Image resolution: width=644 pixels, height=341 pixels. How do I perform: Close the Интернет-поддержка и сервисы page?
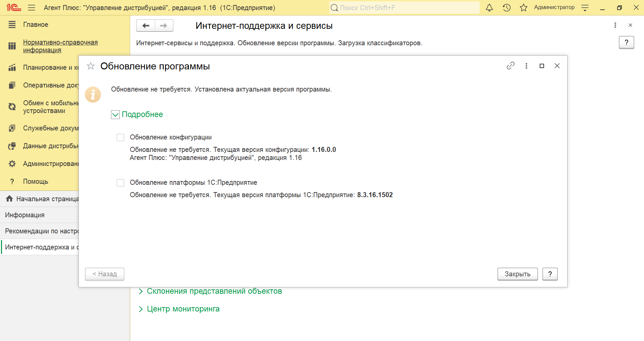(630, 25)
